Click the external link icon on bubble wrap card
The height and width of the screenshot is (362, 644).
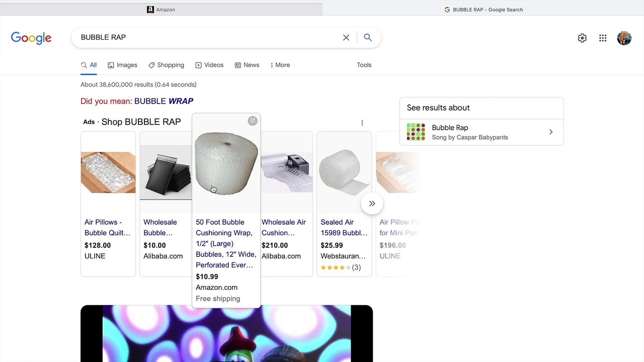tap(253, 121)
